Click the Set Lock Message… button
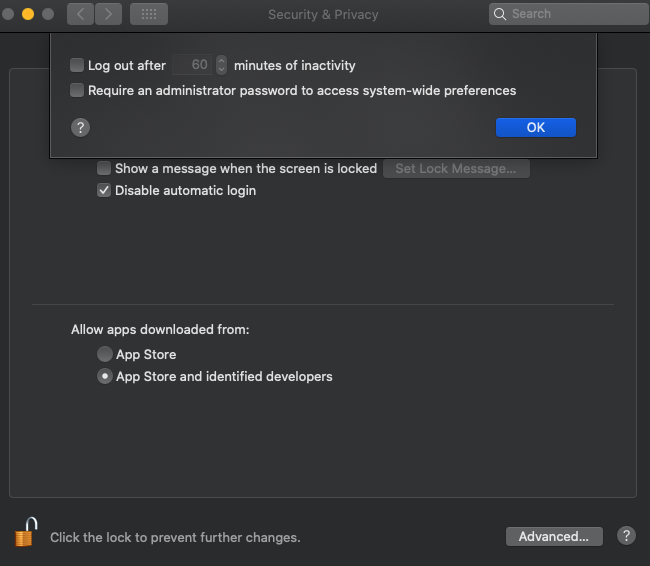650x566 pixels. coord(456,168)
